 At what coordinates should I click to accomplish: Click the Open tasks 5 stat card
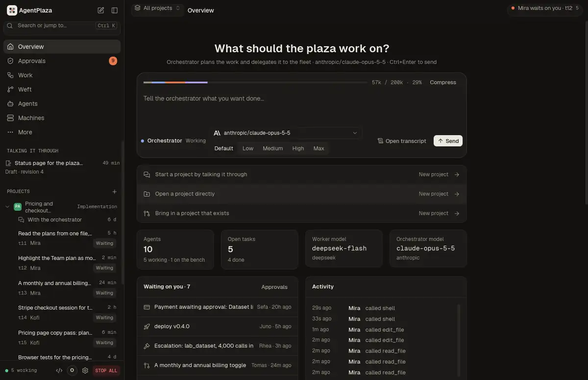(x=260, y=249)
